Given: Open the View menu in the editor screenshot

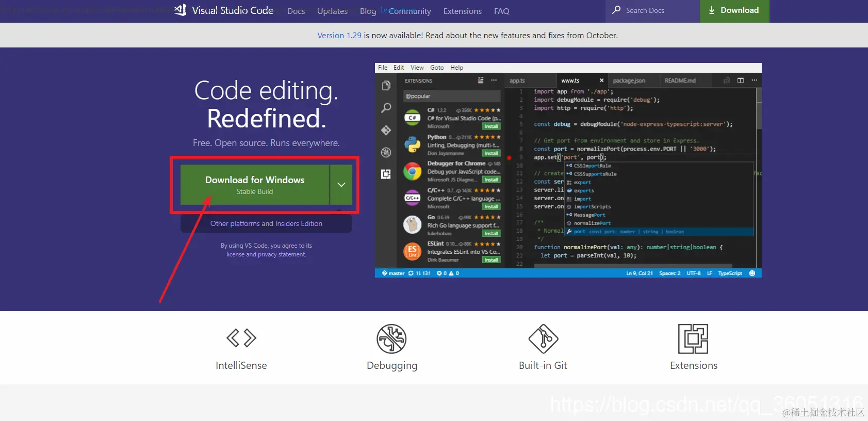Looking at the screenshot, I should 417,68.
